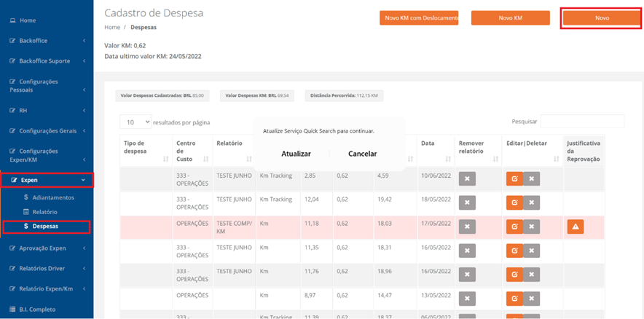Click the Valor Despesas Cadastradas badge
The height and width of the screenshot is (319, 644).
click(162, 95)
